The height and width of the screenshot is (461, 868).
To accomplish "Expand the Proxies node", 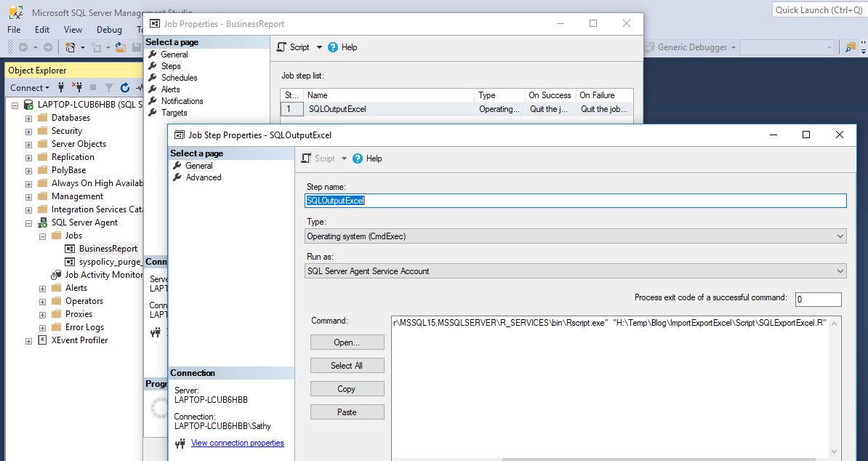I will click(x=42, y=315).
